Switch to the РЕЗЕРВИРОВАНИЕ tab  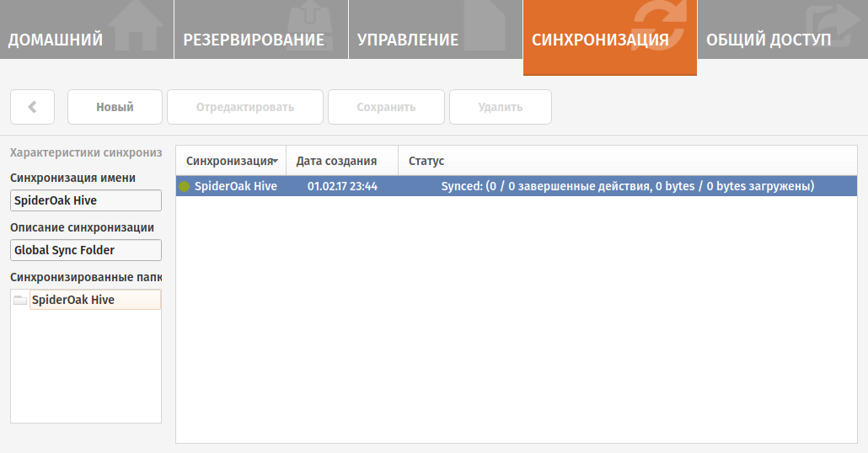[x=261, y=29]
